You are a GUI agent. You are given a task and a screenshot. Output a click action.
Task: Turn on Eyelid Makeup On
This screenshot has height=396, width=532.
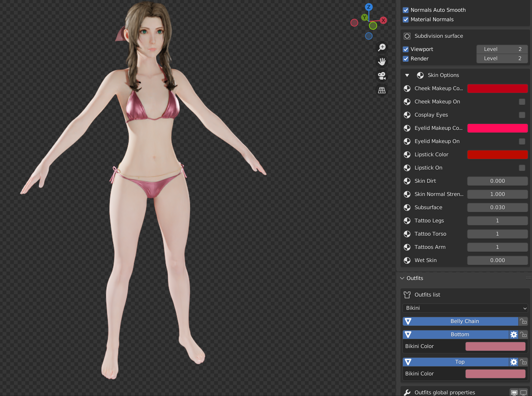click(522, 141)
